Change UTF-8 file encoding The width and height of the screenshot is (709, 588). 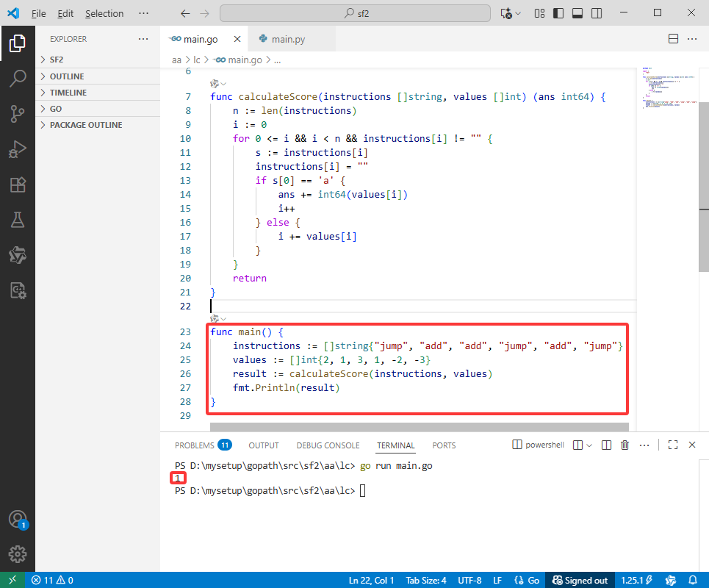[x=469, y=580]
